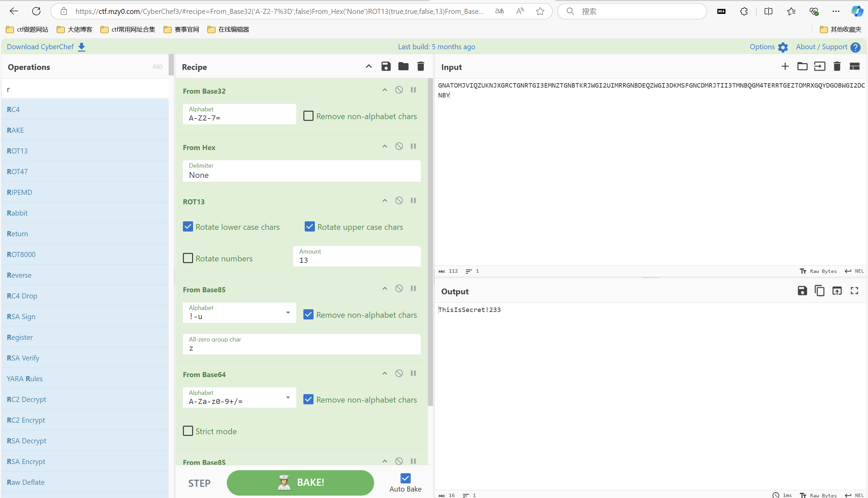Toggle Auto Bake checkbox
This screenshot has height=498, width=868.
click(405, 478)
